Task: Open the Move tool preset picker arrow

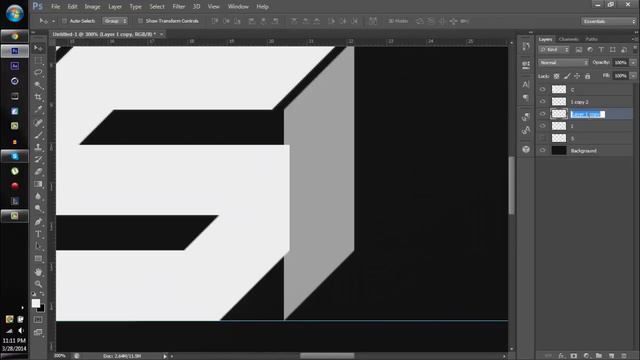Action: click(53, 21)
